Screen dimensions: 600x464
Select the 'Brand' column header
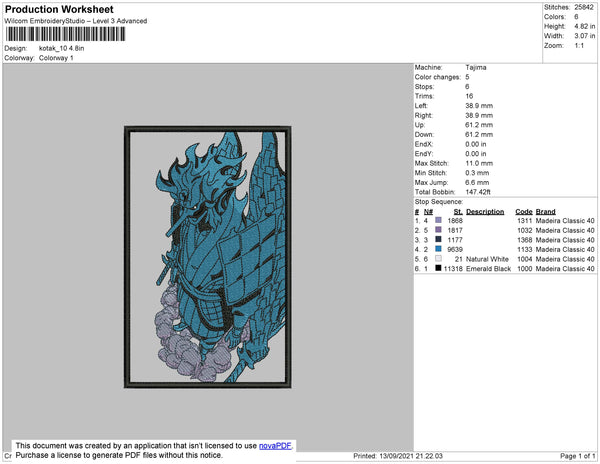click(545, 212)
